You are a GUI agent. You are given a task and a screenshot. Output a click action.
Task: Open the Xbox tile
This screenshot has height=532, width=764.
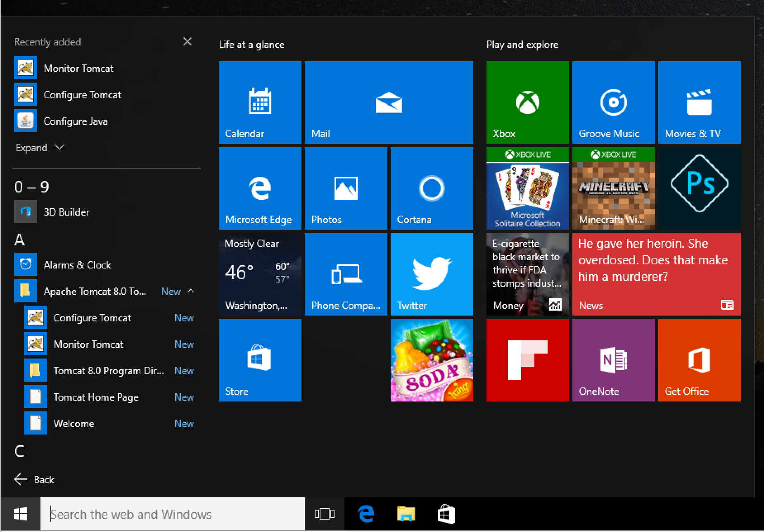[x=528, y=102]
